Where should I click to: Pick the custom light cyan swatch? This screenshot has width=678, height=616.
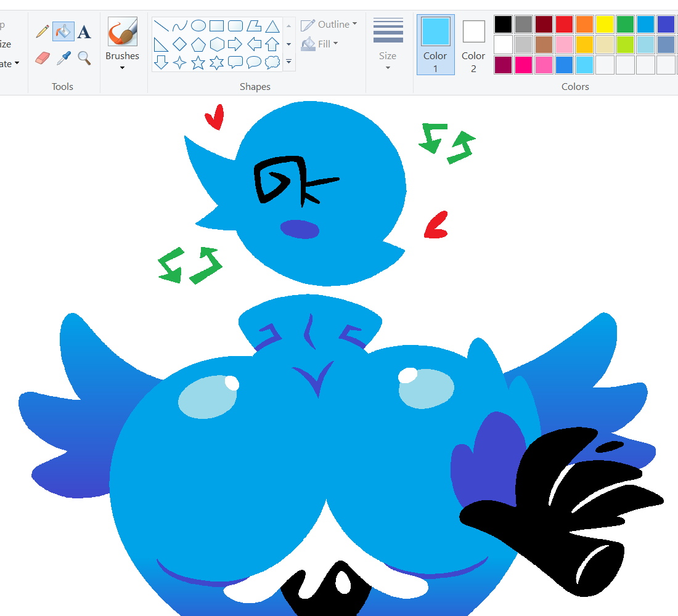click(x=584, y=65)
